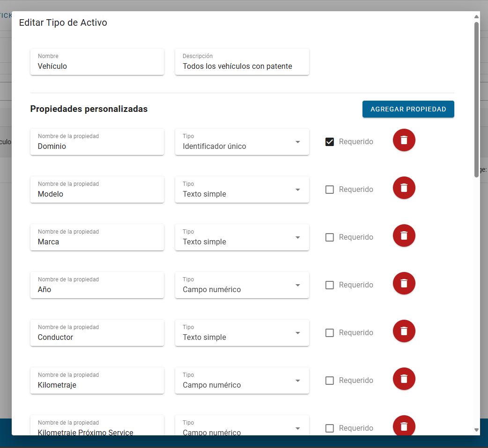Delete the Año property row

(x=404, y=283)
